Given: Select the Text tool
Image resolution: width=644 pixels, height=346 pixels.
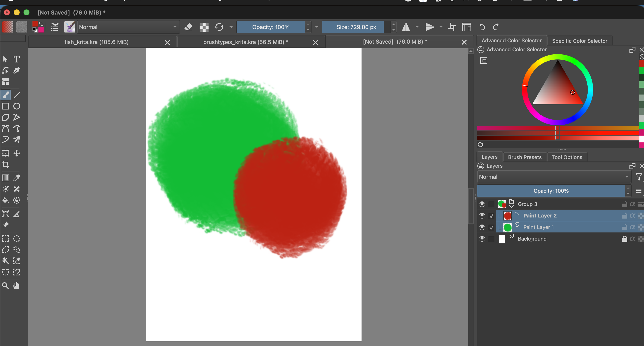Looking at the screenshot, I should point(16,59).
